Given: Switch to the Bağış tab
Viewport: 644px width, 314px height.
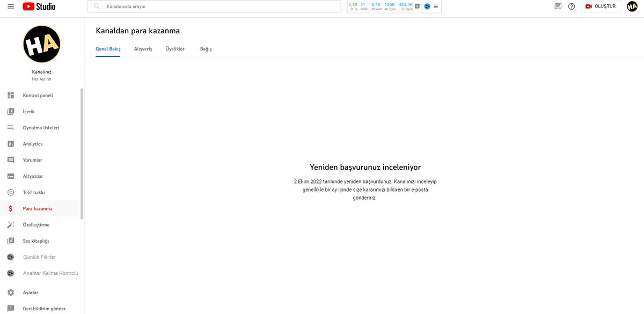Looking at the screenshot, I should tap(206, 49).
